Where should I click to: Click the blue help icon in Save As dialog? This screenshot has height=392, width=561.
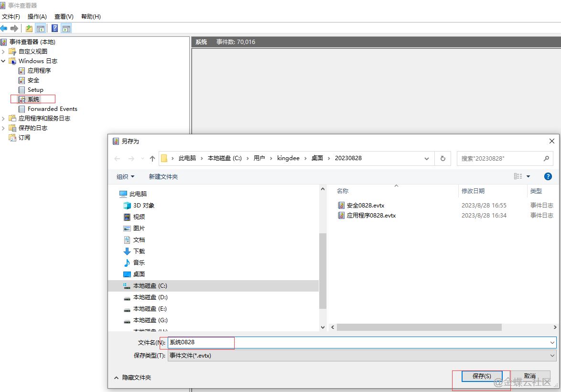pyautogui.click(x=548, y=176)
